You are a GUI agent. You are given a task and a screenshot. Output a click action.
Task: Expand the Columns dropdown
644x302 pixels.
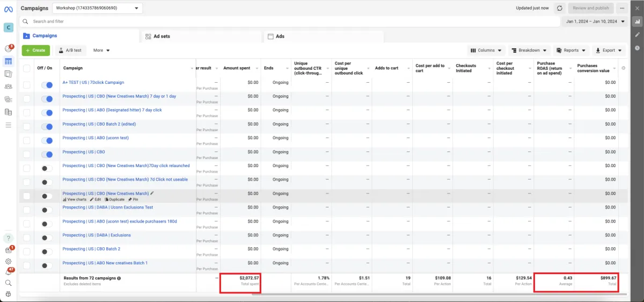[486, 51]
